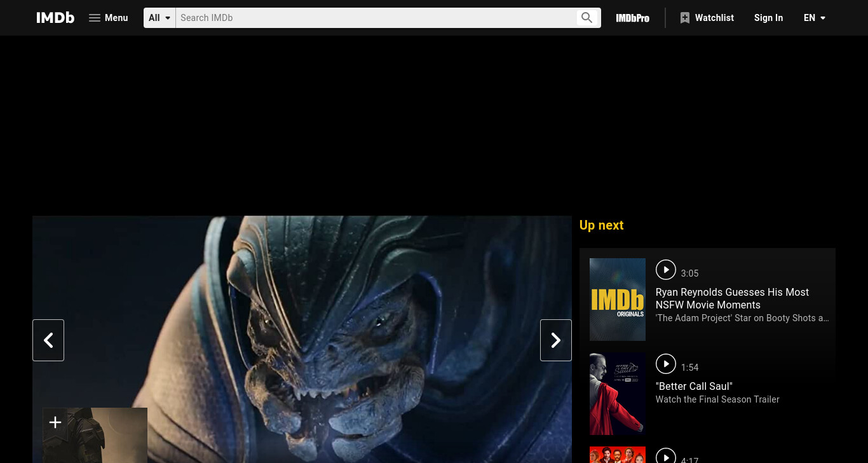Show the previous featured trailer slide
This screenshot has width=868, height=463.
coord(48,340)
